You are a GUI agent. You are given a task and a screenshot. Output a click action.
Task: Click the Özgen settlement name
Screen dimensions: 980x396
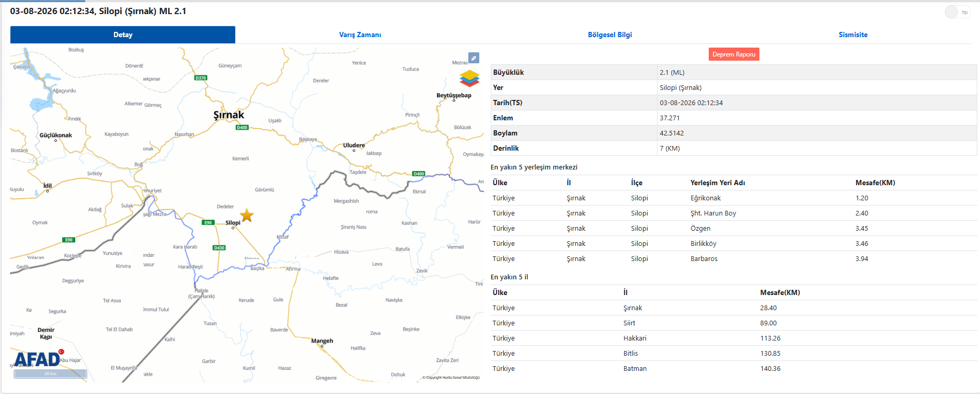[x=700, y=229]
